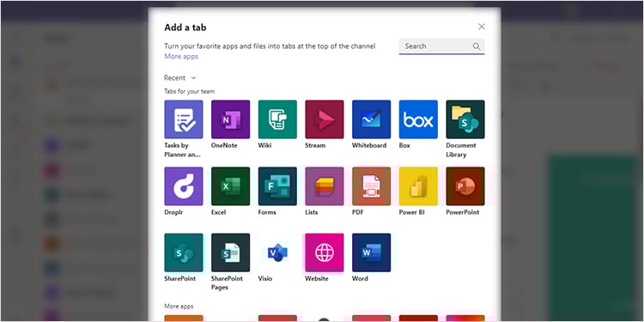Screen dimensions: 644x322
Task: Select the Forms app icon
Action: (277, 186)
